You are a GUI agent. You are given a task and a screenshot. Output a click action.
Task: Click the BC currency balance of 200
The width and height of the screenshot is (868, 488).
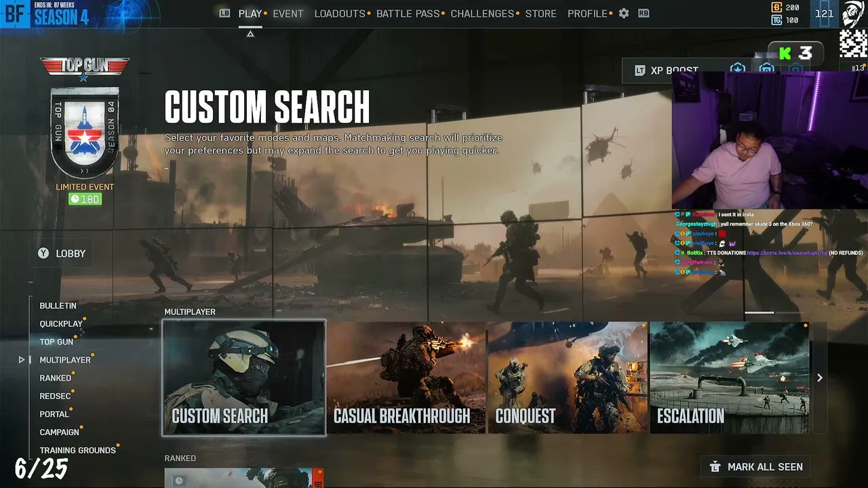[x=786, y=7]
